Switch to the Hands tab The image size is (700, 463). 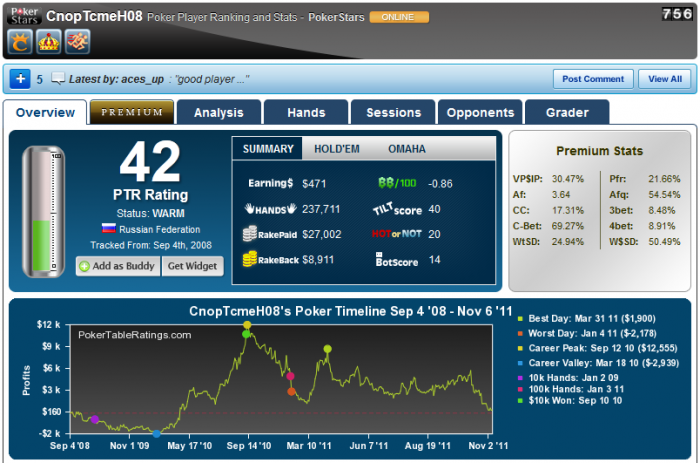click(x=306, y=113)
